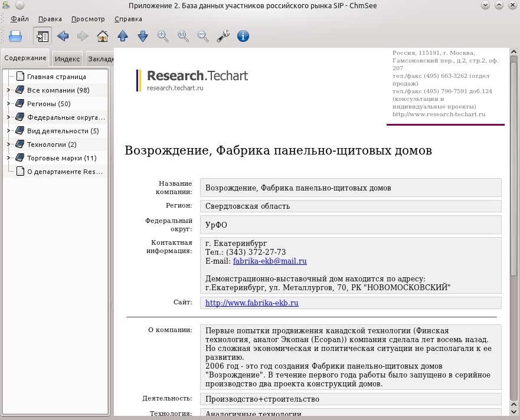Click the round pin button in title bar
Screen dimensions: 520x420
(x=20, y=5)
